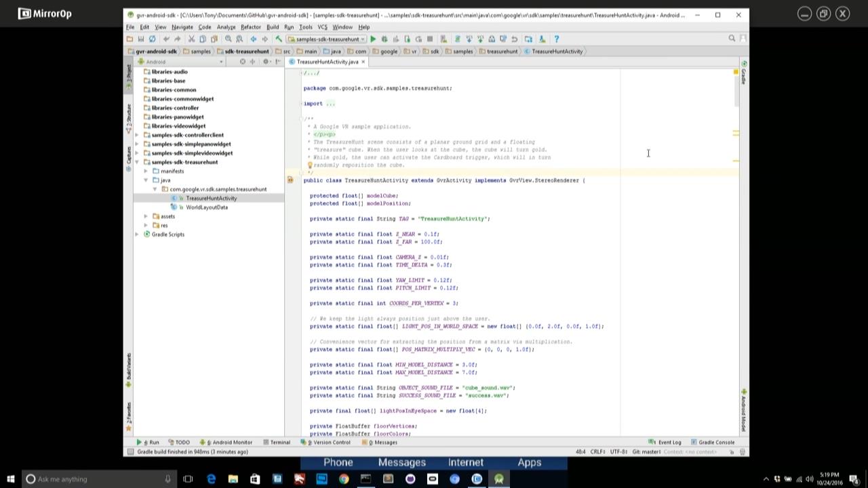The height and width of the screenshot is (488, 868).
Task: Close the TreasureHuntActivity.java tab
Action: click(x=363, y=62)
